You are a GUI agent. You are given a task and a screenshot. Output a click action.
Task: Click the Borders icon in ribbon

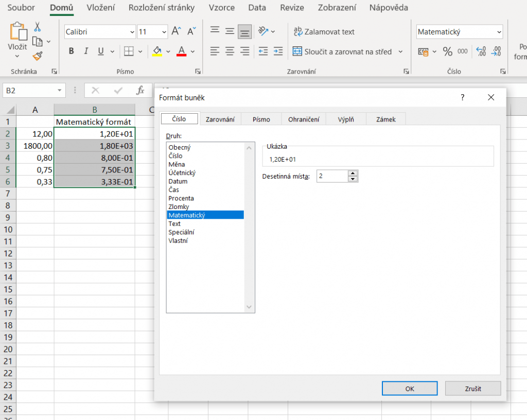coord(129,51)
